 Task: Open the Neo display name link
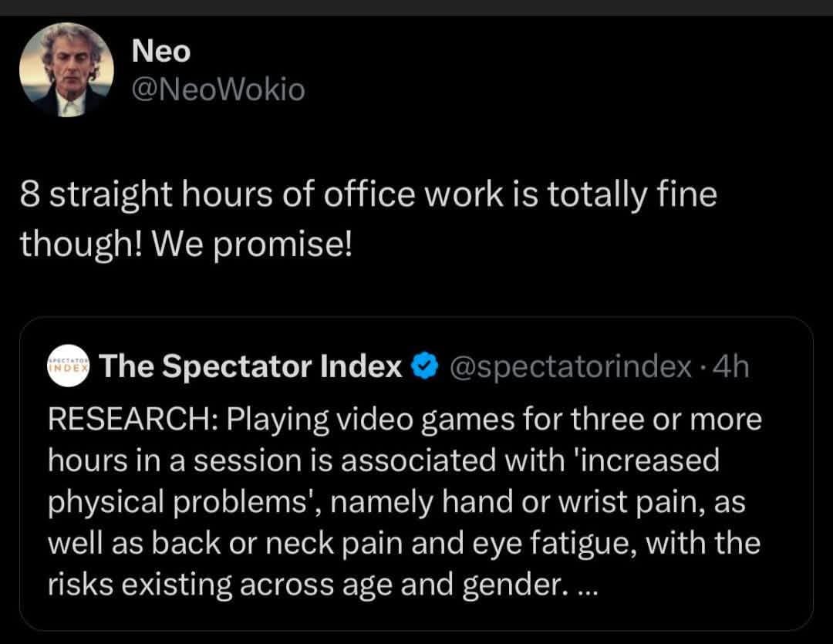pyautogui.click(x=161, y=51)
